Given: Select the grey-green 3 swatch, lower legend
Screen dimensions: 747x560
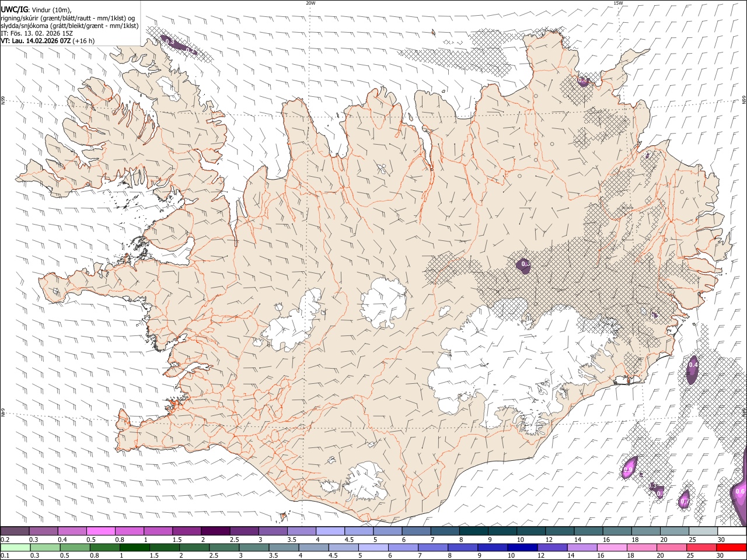Looking at the screenshot, I should [254, 547].
